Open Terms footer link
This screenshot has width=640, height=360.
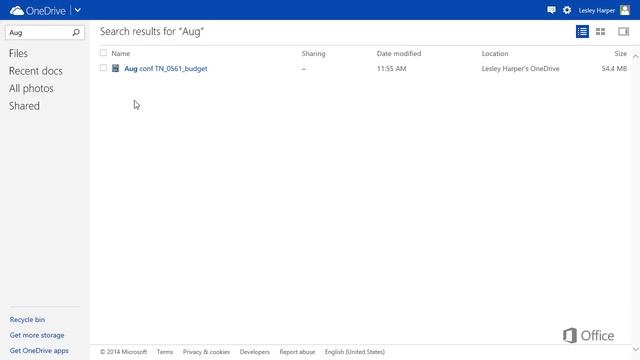(165, 352)
